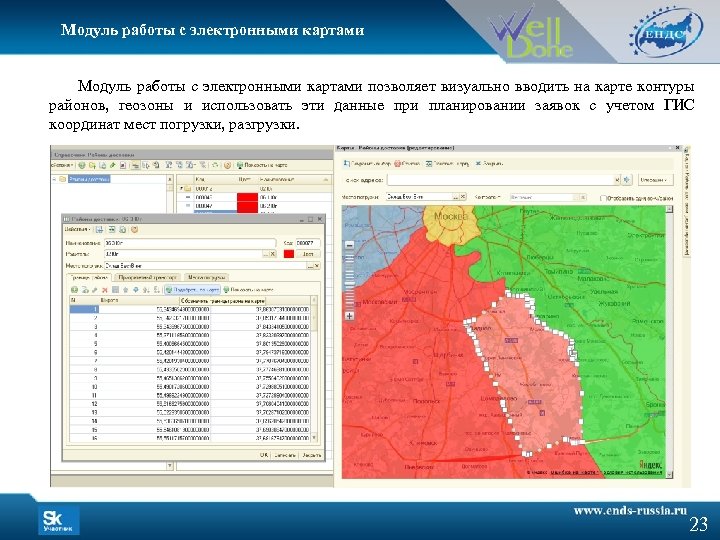Image resolution: width=720 pixels, height=540 pixels.
Task: Sort boundary points in descending order
Action: 157,290
